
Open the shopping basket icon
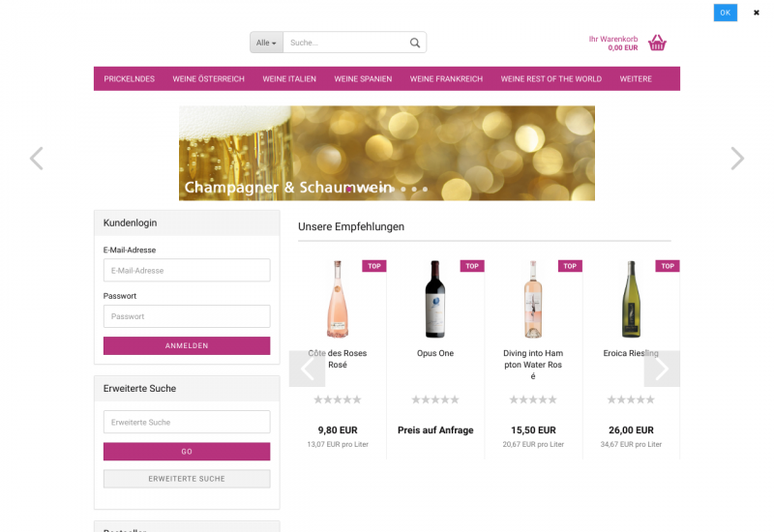coord(657,43)
